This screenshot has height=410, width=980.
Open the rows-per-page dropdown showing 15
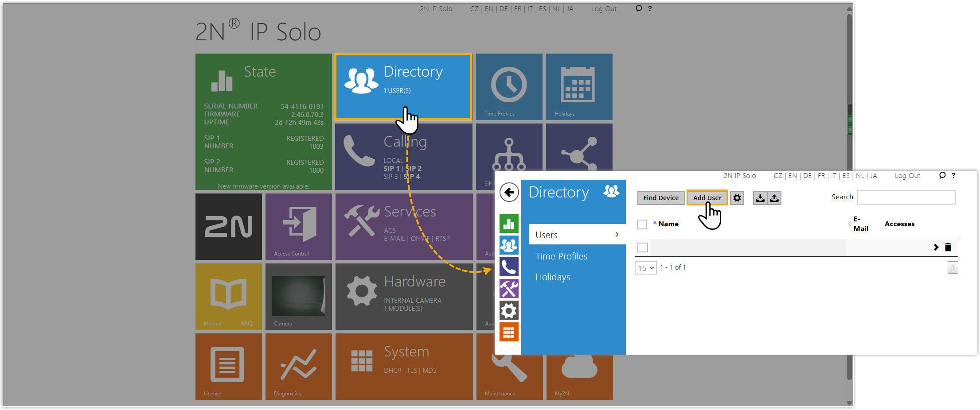pyautogui.click(x=645, y=268)
